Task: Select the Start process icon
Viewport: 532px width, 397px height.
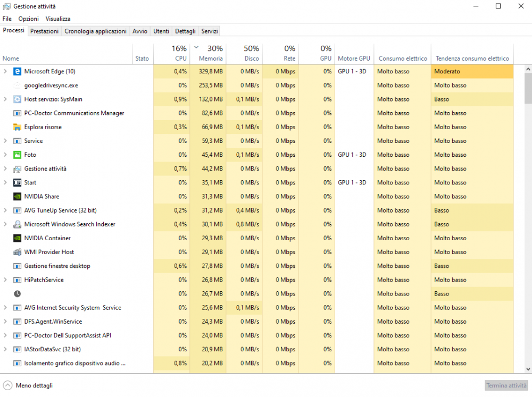Action: coord(17,183)
